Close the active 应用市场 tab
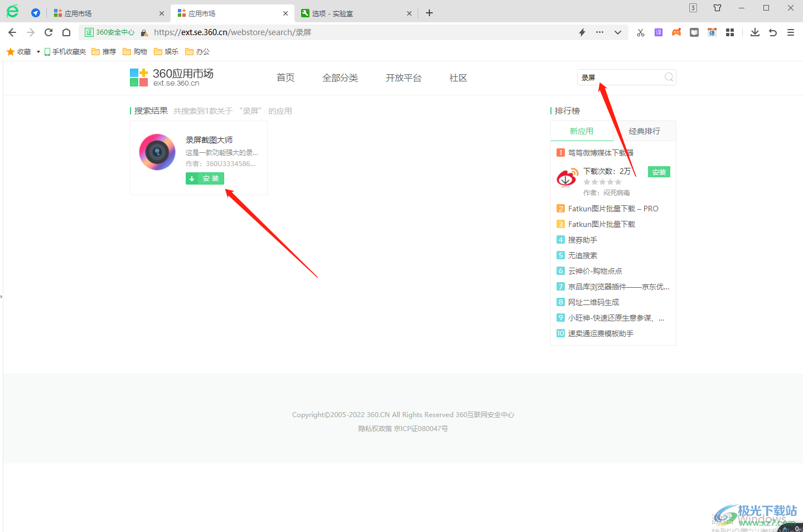Viewport: 803px width, 532px height. (286, 13)
